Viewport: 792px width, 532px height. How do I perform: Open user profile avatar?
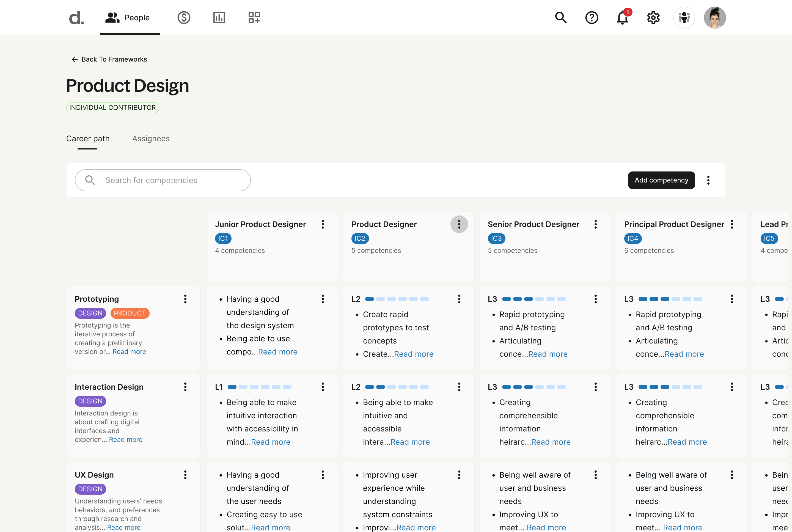715,18
